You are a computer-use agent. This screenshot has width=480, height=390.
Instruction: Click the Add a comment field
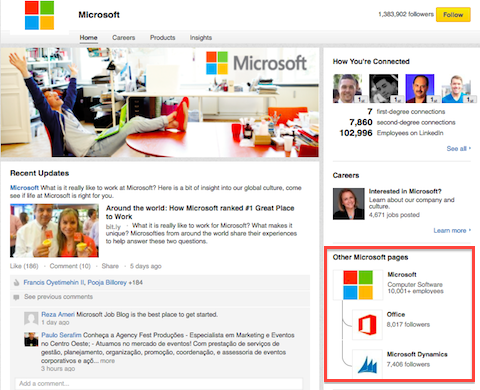pyautogui.click(x=159, y=384)
